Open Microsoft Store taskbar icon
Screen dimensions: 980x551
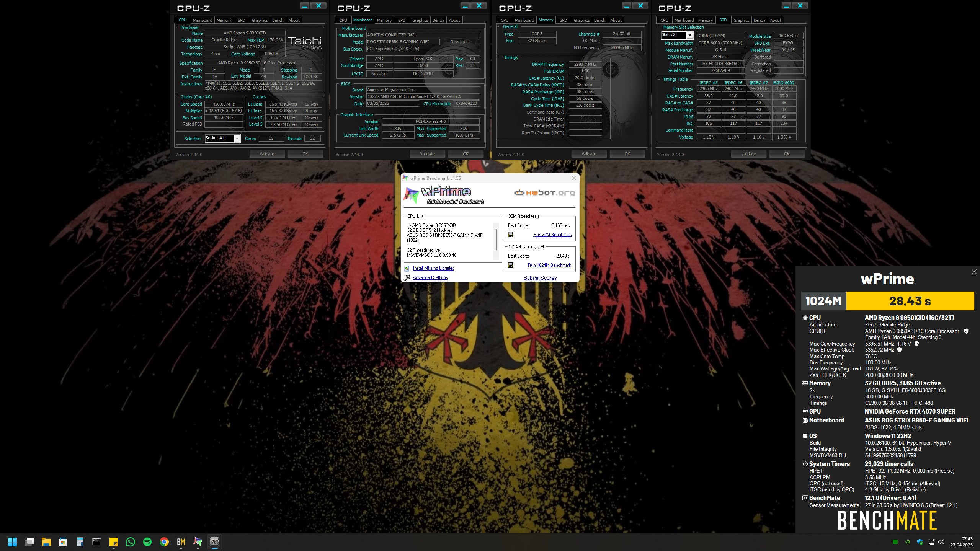coord(63,542)
